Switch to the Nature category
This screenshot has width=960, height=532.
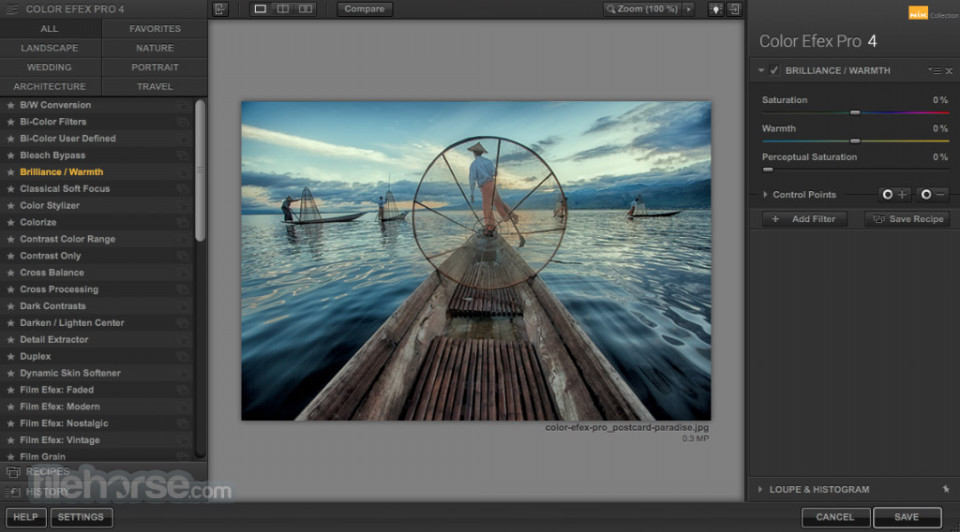tap(155, 48)
